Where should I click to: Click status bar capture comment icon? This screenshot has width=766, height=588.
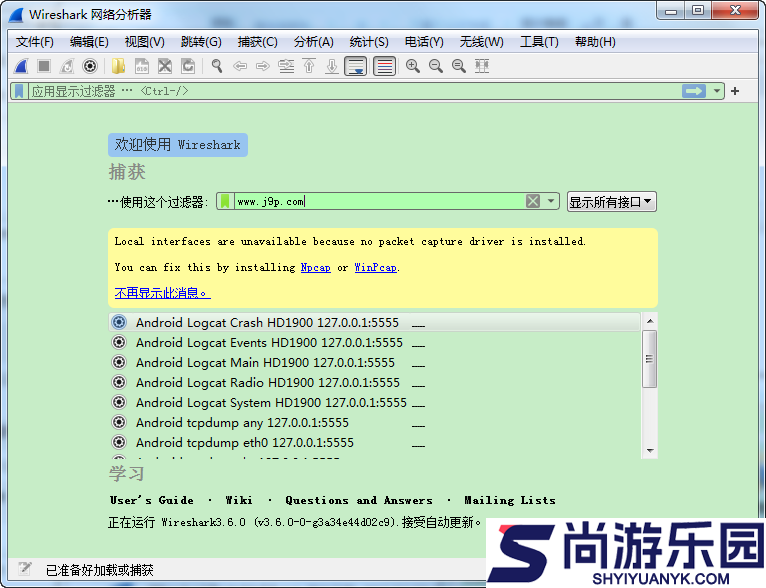click(x=24, y=568)
